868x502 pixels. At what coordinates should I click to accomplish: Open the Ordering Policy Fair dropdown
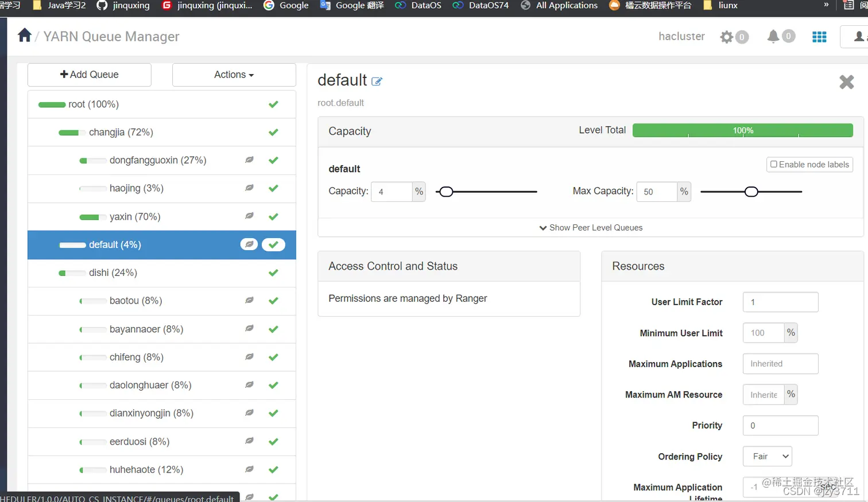tap(768, 456)
